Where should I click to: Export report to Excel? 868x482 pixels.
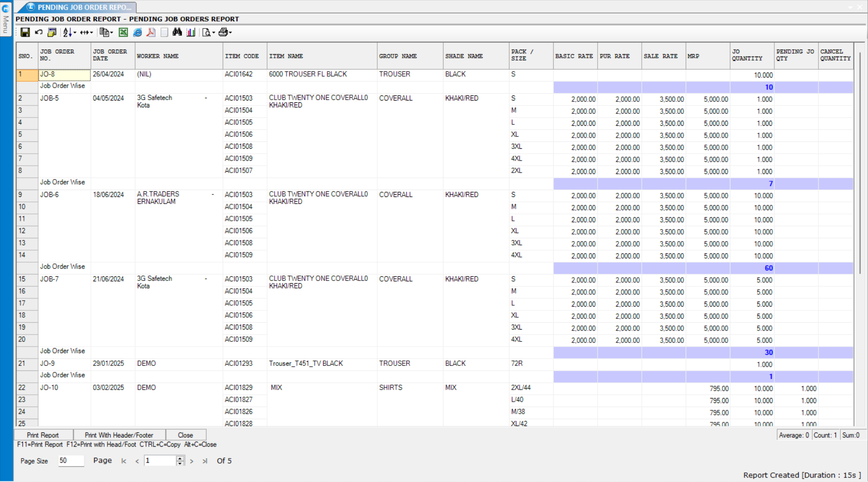click(x=123, y=32)
